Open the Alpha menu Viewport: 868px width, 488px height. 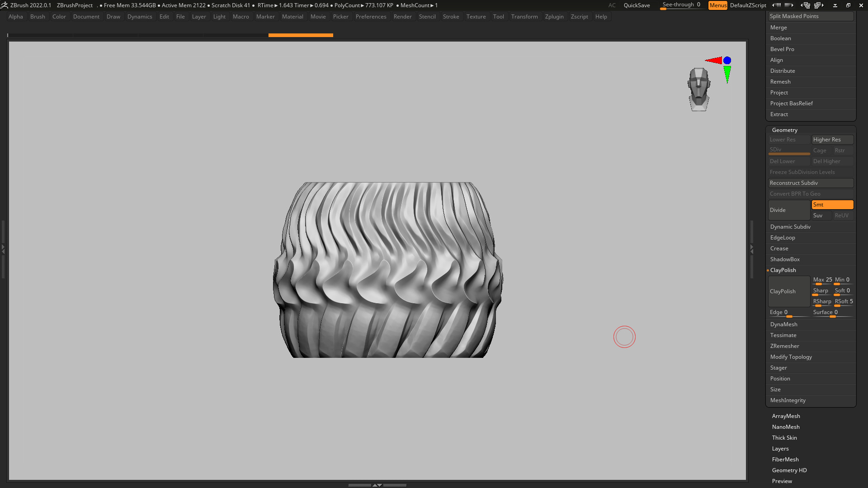(15, 17)
